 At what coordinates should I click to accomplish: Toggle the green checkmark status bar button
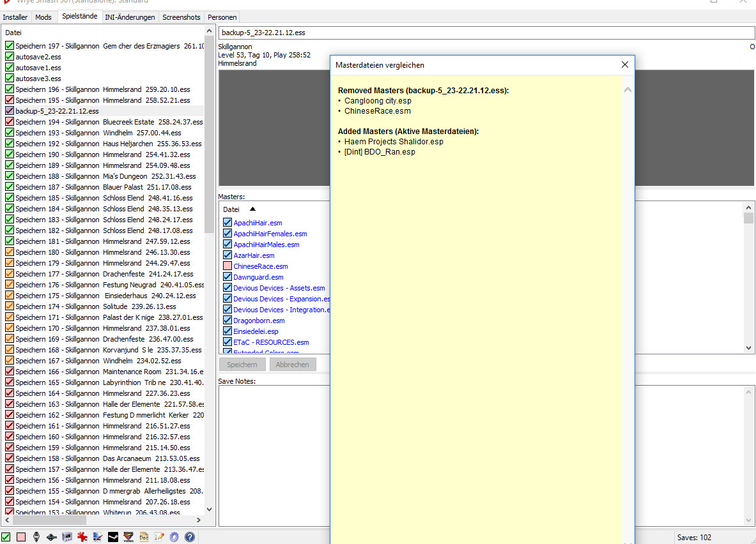[6, 537]
